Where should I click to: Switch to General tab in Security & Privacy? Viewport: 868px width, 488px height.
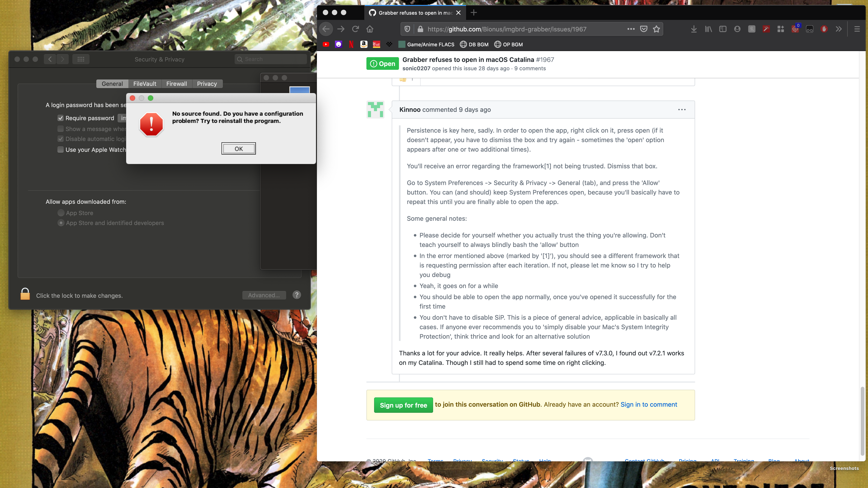point(112,84)
